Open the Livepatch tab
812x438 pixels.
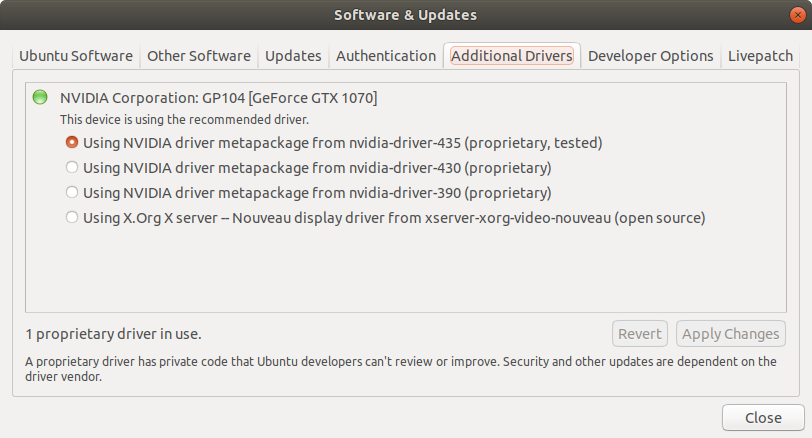tap(760, 56)
